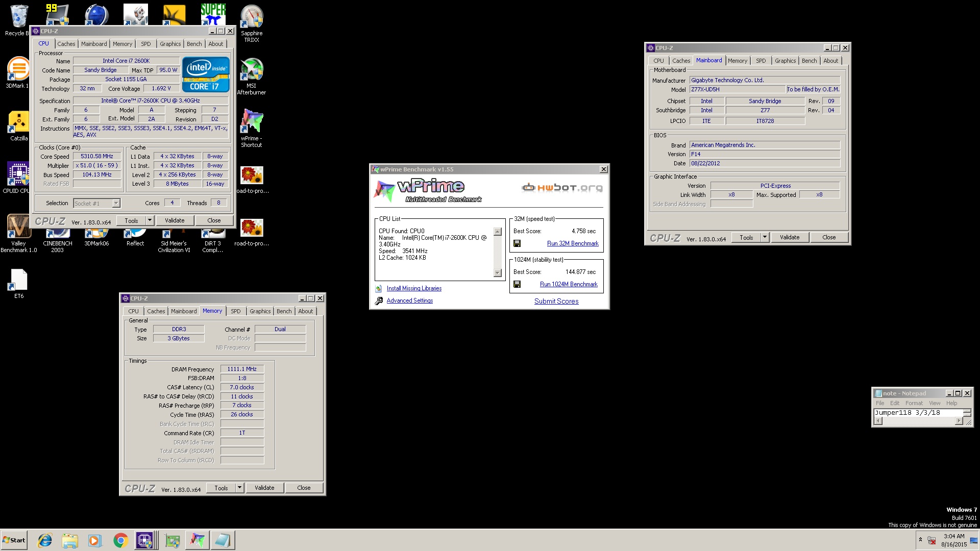
Task: Click network tray icon with red X
Action: 932,540
